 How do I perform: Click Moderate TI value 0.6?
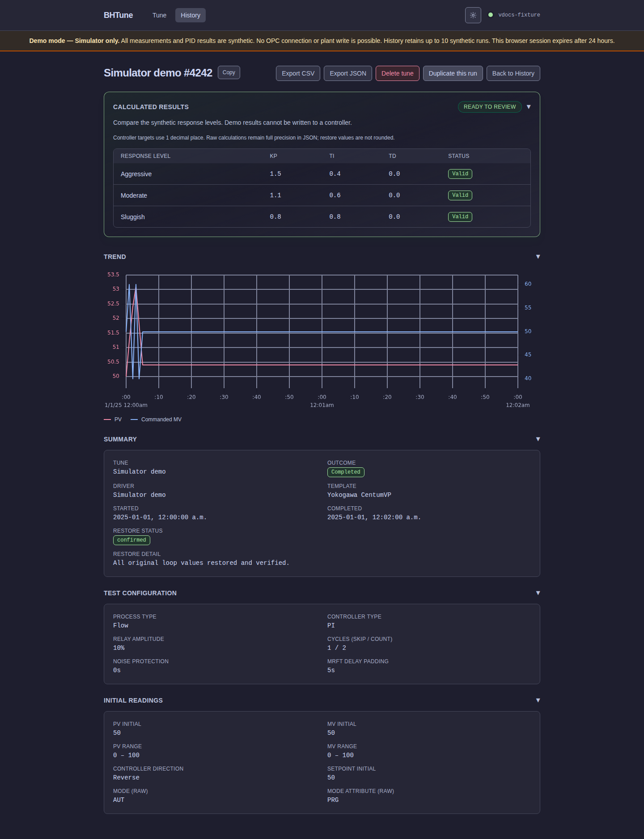[335, 195]
